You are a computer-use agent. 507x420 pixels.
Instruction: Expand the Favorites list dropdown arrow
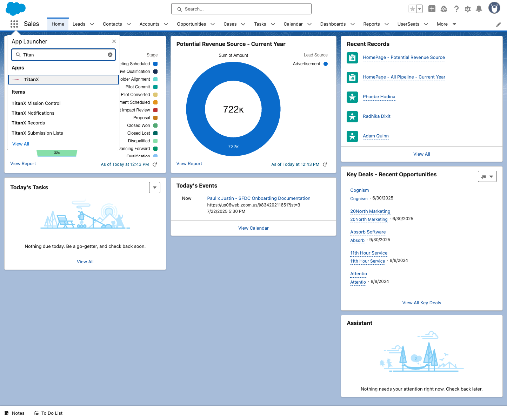(420, 9)
